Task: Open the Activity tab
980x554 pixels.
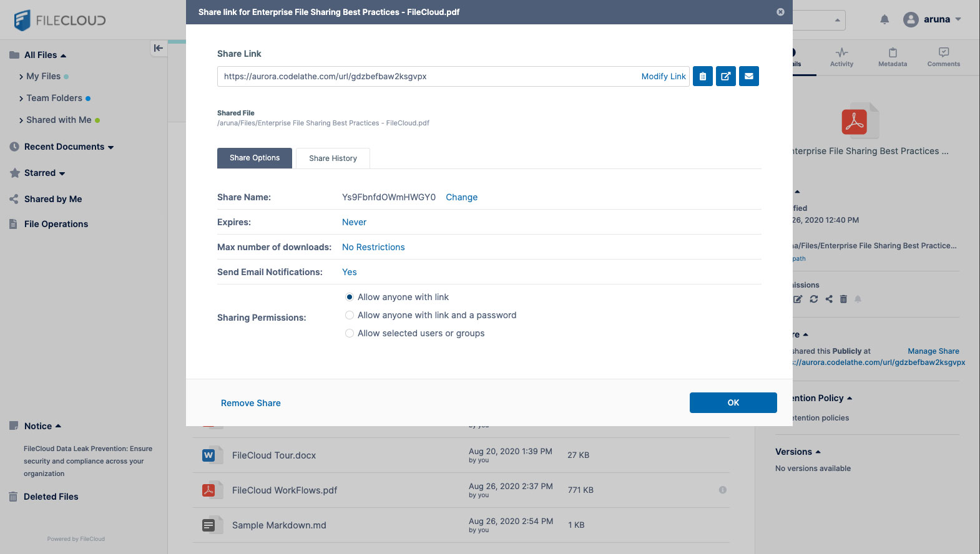Action: 841,57
